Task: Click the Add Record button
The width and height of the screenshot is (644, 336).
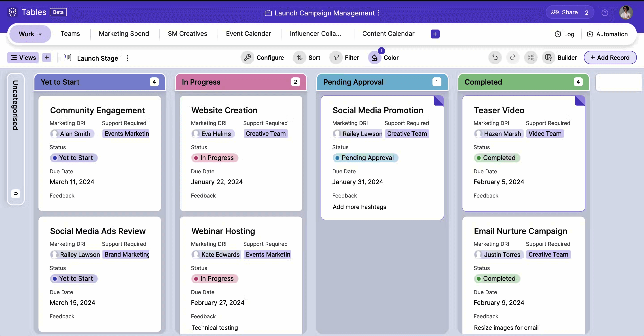Action: coord(610,57)
